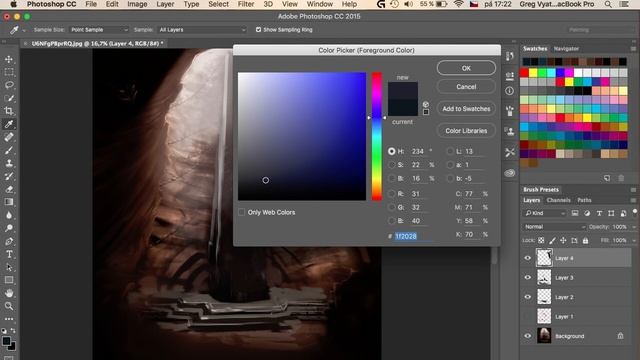The height and width of the screenshot is (360, 640).
Task: Click Cancel in Color Picker
Action: [466, 87]
